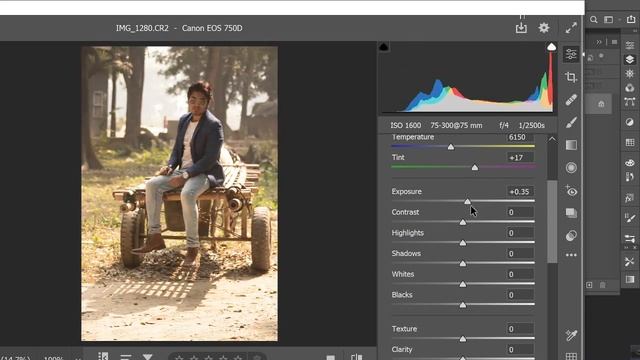
Task: Open Photoshop Paths panel icon
Action: click(629, 102)
